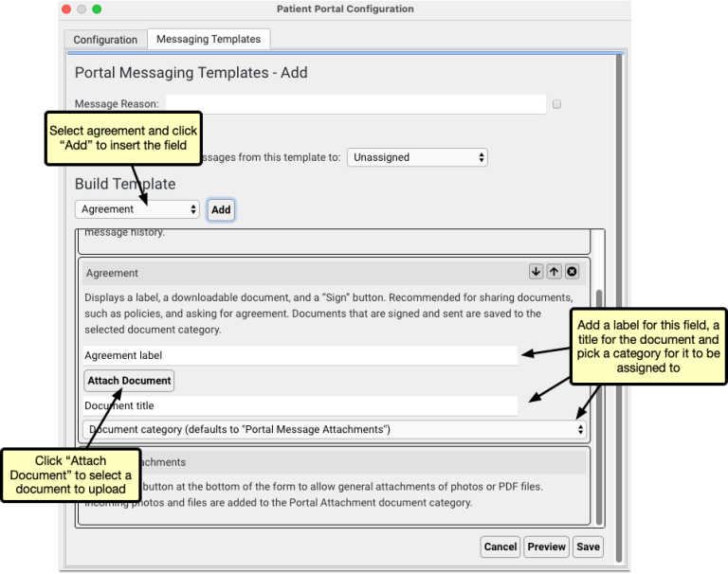Click into the Message Reason input field
This screenshot has width=728, height=574.
[355, 104]
